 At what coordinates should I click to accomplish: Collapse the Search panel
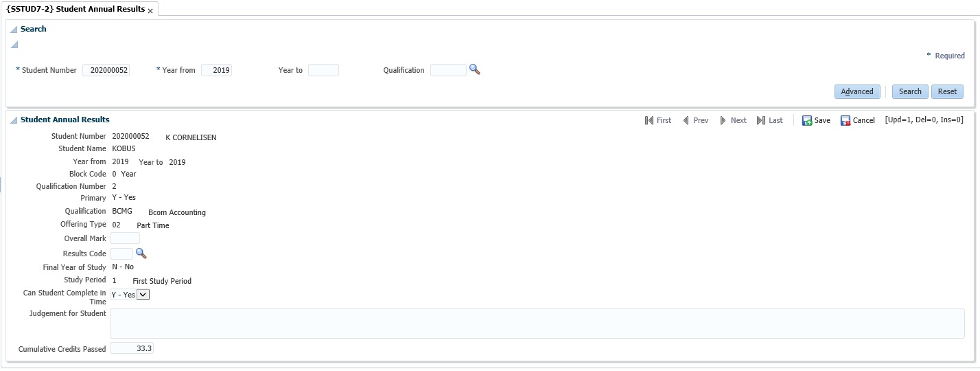pyautogui.click(x=14, y=30)
